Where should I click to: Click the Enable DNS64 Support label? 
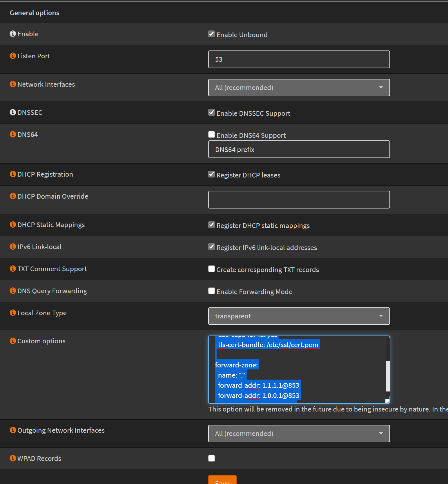coord(251,135)
